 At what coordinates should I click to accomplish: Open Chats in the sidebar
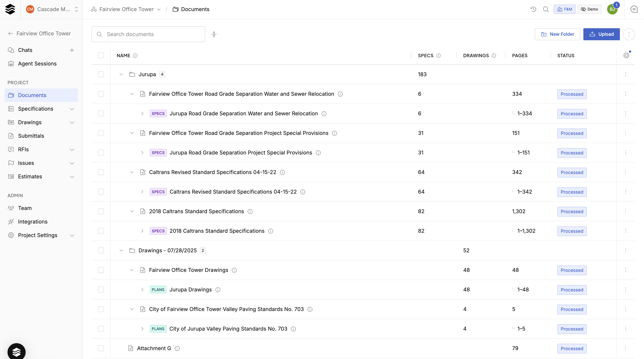[x=25, y=50]
